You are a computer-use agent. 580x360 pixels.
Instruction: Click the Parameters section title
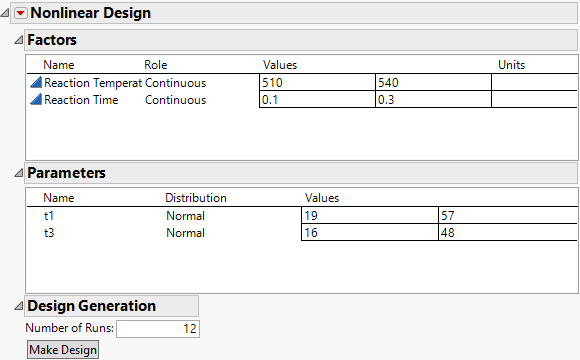[x=67, y=173]
